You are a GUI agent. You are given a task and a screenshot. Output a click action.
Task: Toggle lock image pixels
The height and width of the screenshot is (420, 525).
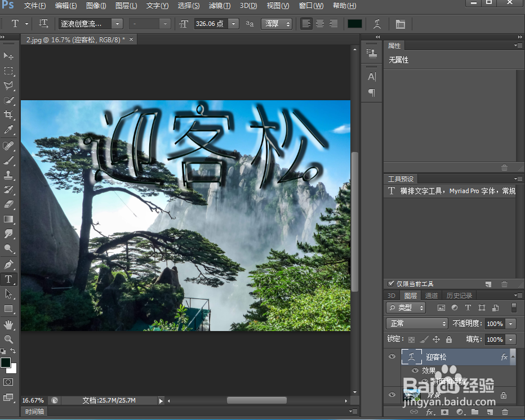[x=424, y=339]
